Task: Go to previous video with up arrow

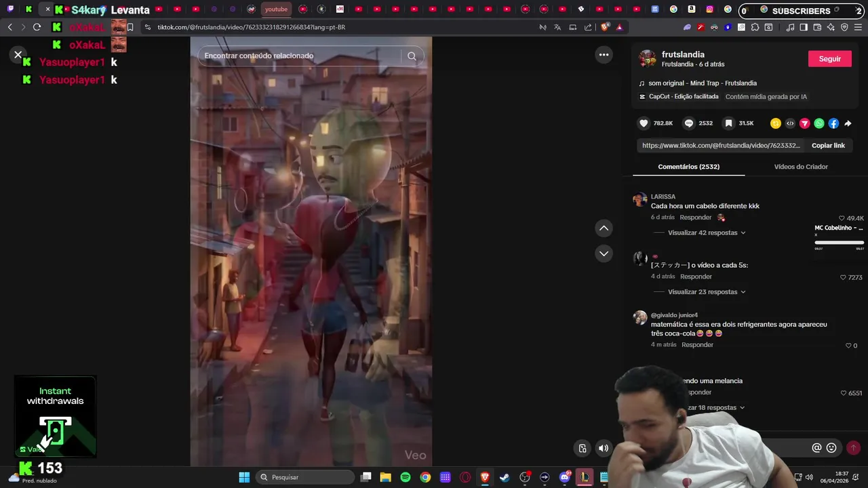Action: [604, 228]
